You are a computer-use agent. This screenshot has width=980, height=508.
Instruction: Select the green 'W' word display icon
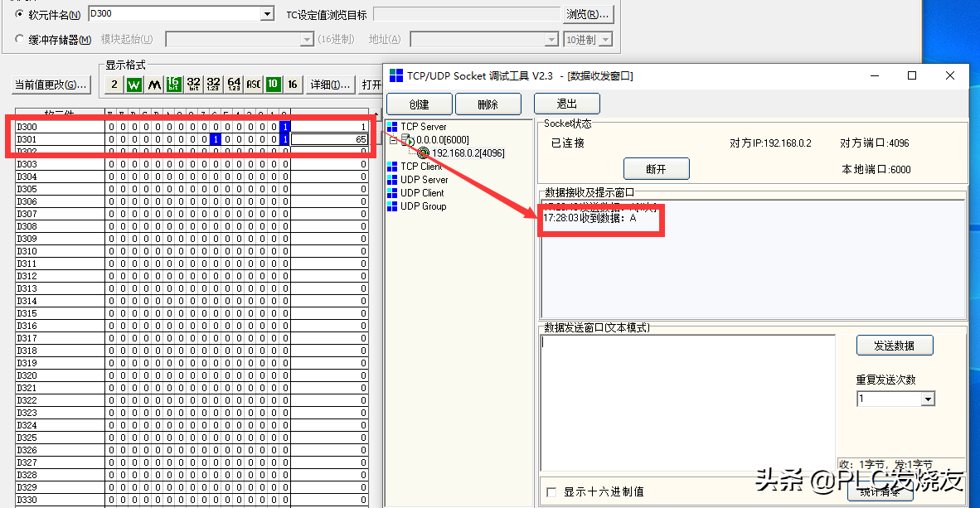tap(133, 85)
